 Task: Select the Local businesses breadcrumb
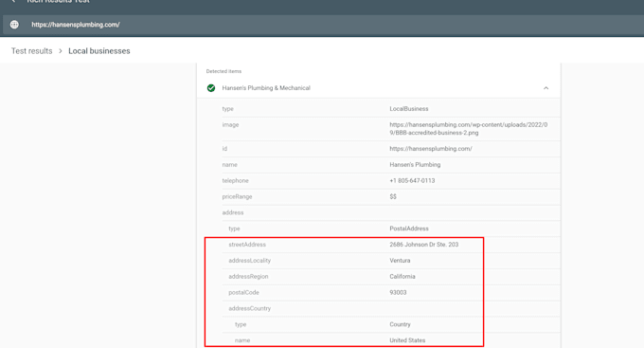(99, 51)
